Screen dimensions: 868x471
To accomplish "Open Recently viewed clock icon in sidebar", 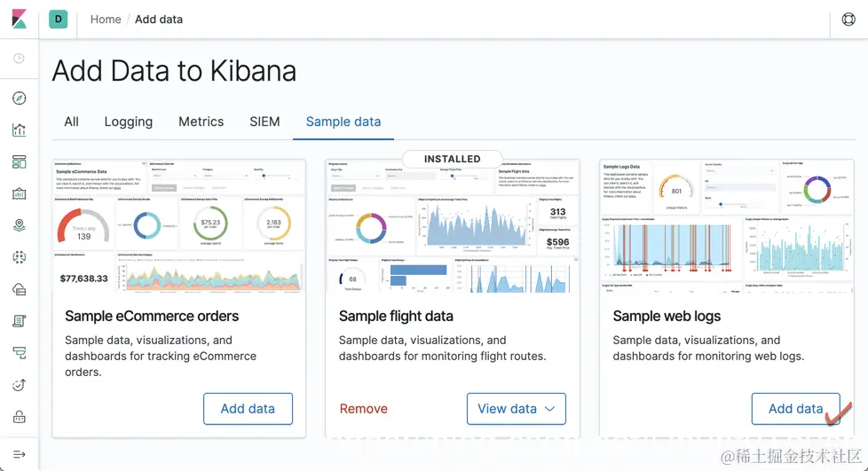I will (19, 59).
